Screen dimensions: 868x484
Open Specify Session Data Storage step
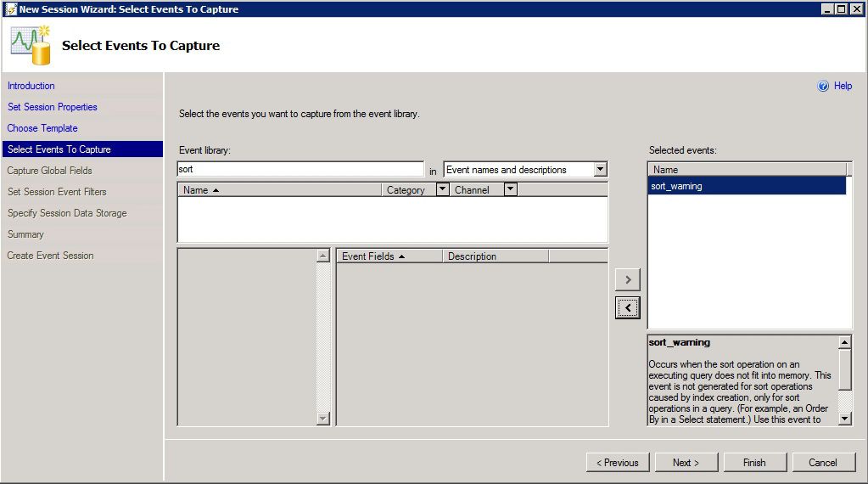click(x=67, y=213)
